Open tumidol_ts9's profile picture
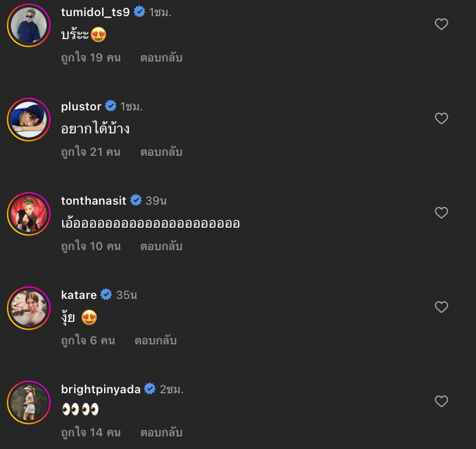 click(29, 25)
